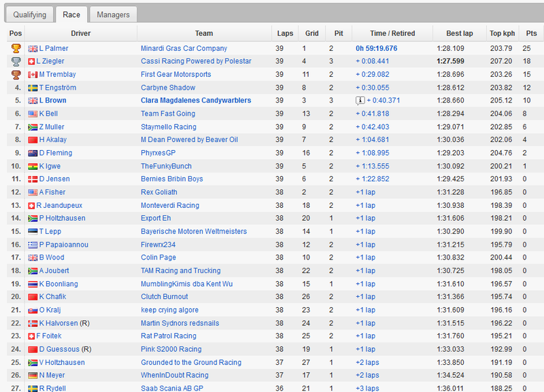Click the fastest lap time 1:27.599
The height and width of the screenshot is (392, 544).
[x=450, y=61]
